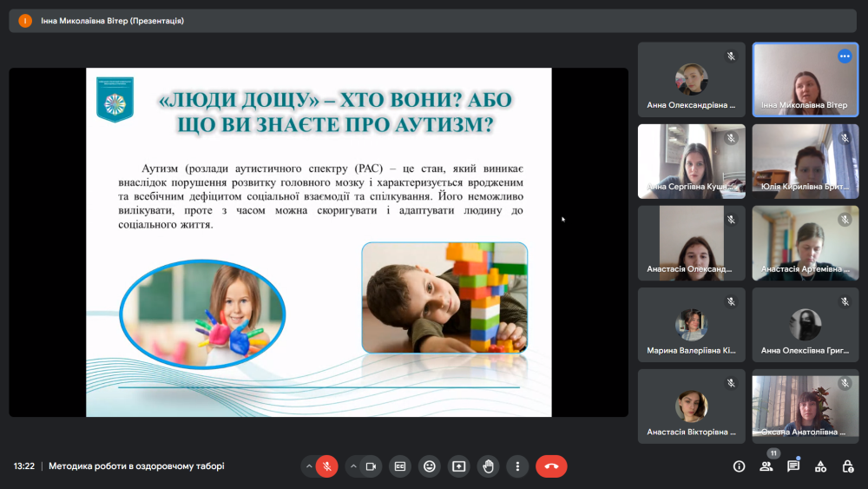The height and width of the screenshot is (489, 868).
Task: Open the chat panel
Action: (x=793, y=466)
